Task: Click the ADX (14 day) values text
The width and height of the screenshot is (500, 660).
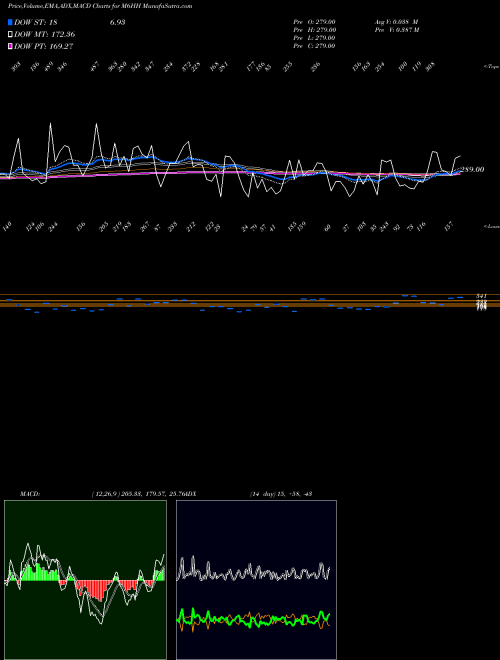Action: click(x=280, y=494)
